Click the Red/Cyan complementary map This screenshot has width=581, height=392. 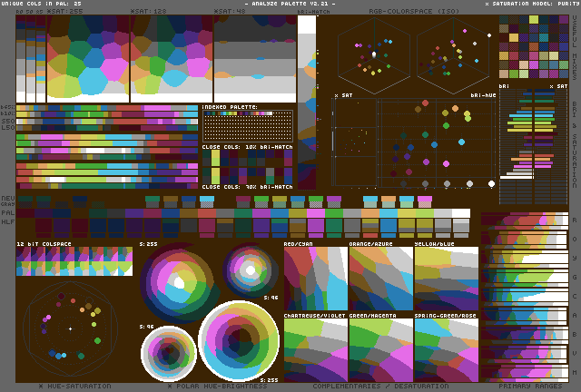click(316, 279)
